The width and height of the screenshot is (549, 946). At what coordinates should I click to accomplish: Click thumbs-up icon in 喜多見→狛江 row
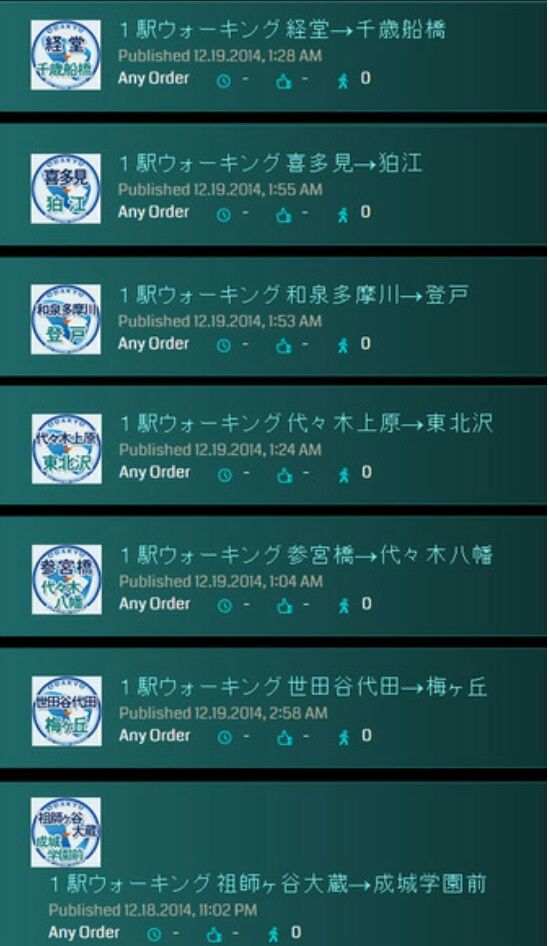pyautogui.click(x=284, y=214)
